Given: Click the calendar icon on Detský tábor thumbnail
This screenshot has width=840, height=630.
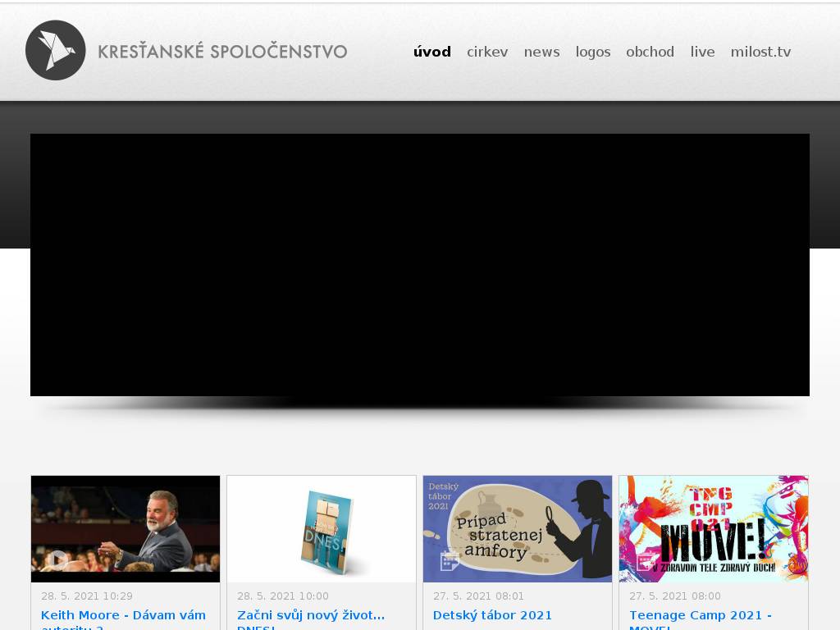Looking at the screenshot, I should (x=450, y=561).
